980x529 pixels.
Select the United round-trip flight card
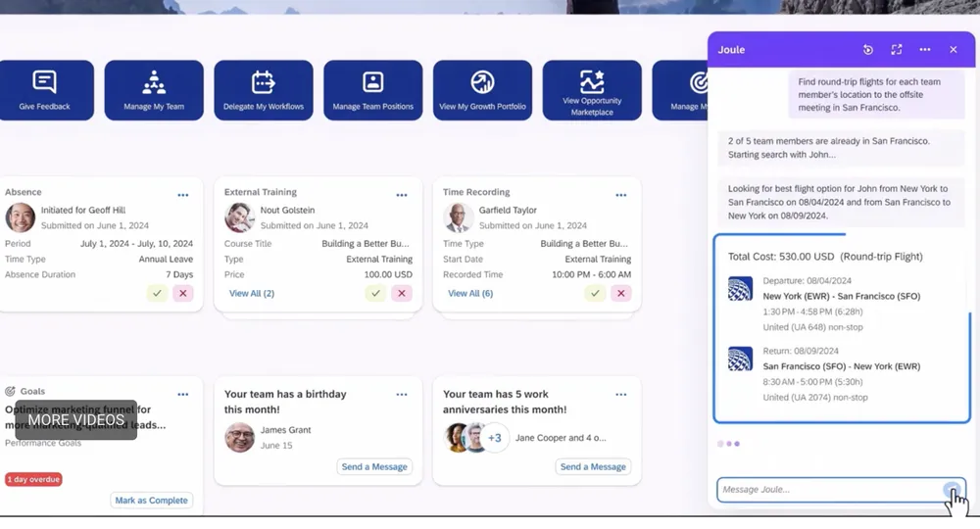(841, 328)
